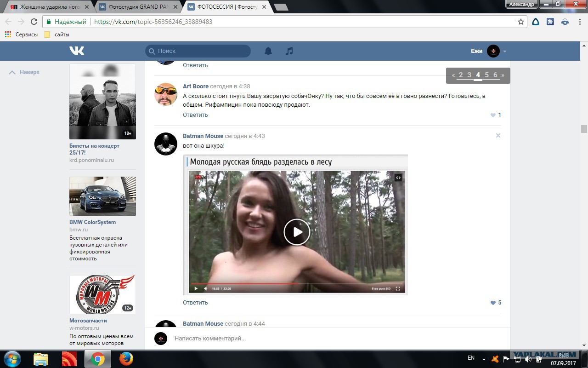Click the Ответить link above Art Boore
Viewport: 588px width, 368px height.
[x=195, y=65]
